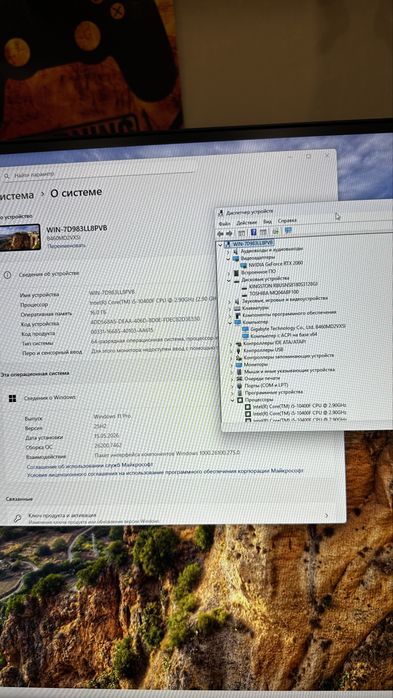The image size is (393, 698).
Task: Collapse the Процессоры category
Action: click(x=233, y=401)
